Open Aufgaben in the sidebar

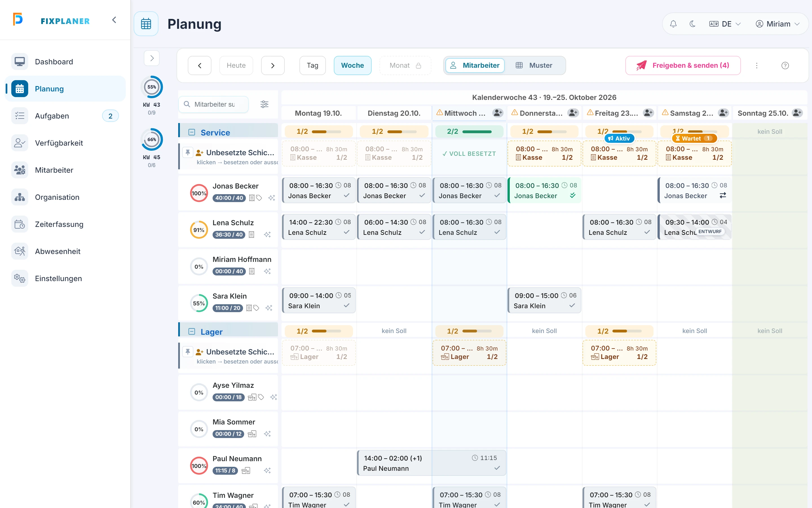[x=65, y=116]
